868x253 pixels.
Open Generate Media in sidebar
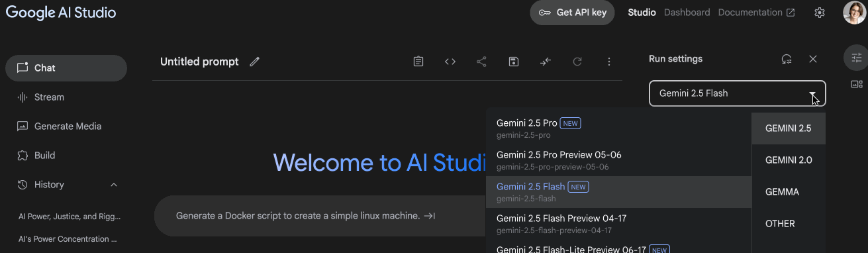click(66, 126)
